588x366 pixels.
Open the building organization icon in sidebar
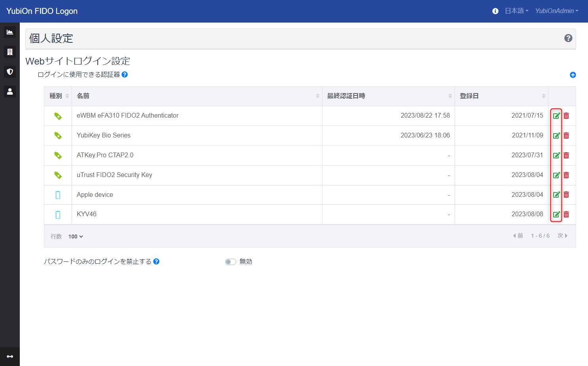coord(10,52)
